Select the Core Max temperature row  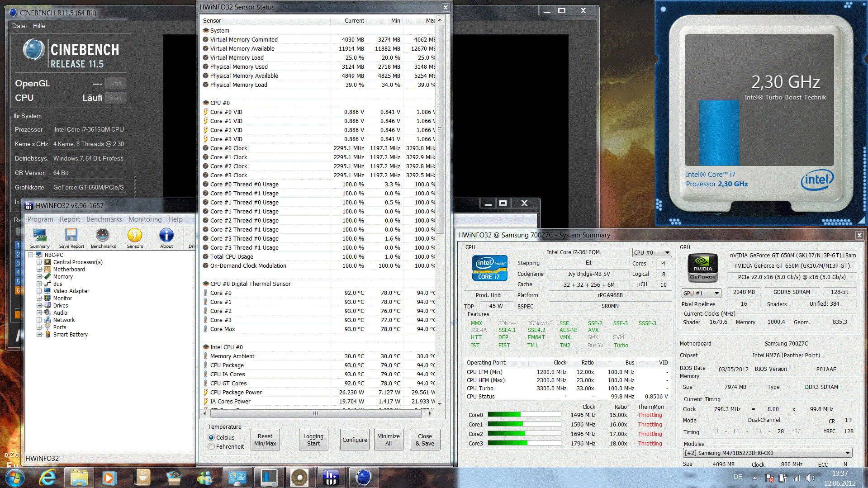tap(319, 329)
